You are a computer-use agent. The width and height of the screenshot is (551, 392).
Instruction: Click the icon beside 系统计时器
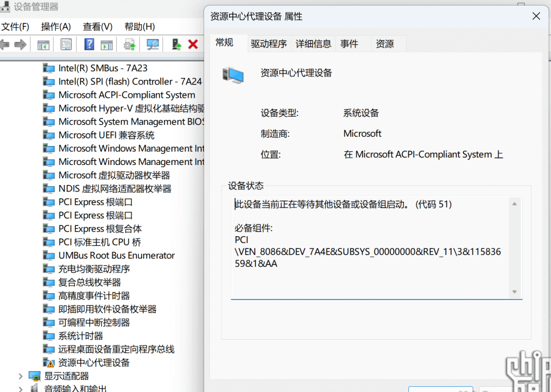tap(48, 336)
